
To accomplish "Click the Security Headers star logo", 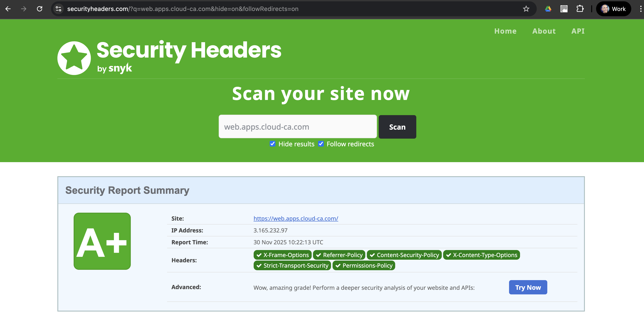I will coord(74,58).
